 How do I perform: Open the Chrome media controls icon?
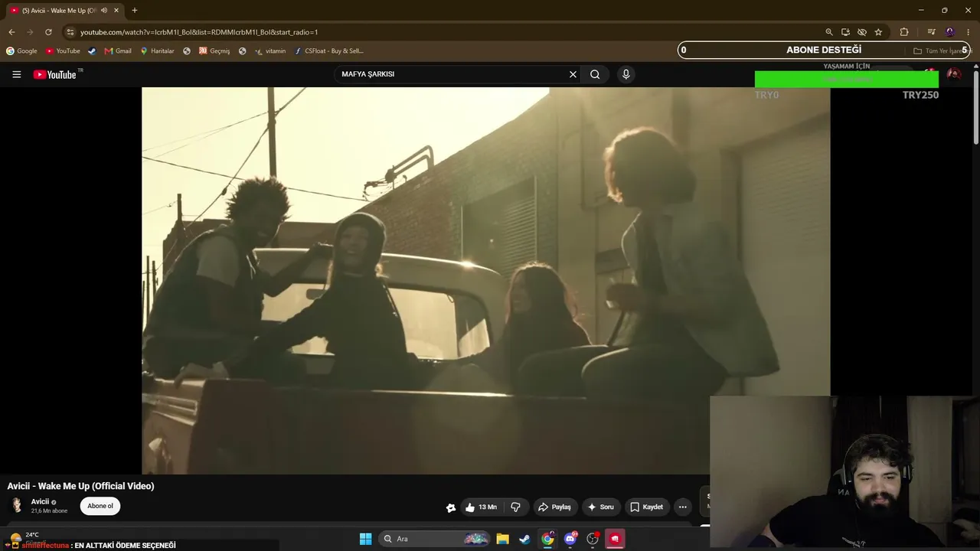click(x=931, y=32)
